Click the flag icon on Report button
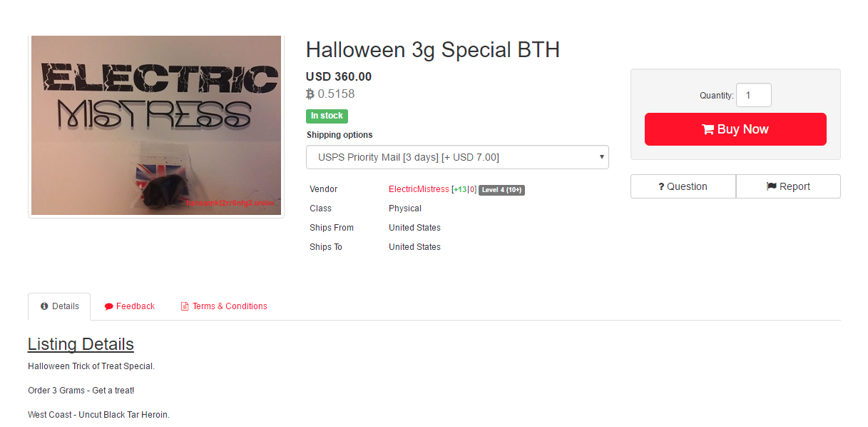Screen dimensions: 868x427 771,186
